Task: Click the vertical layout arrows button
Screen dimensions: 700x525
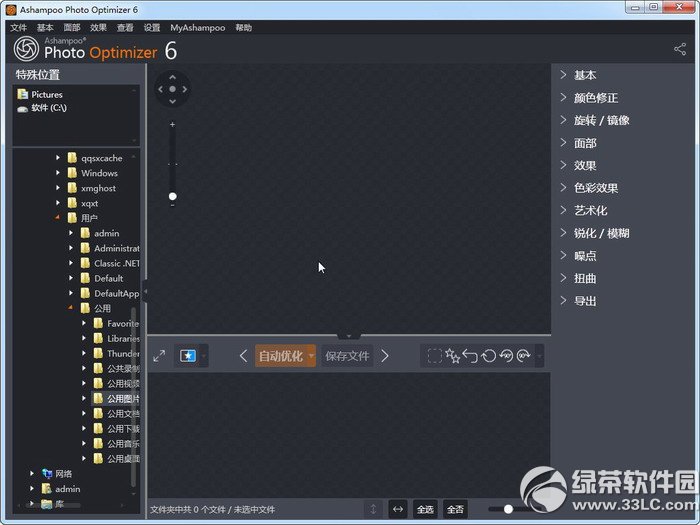Action: [373, 509]
